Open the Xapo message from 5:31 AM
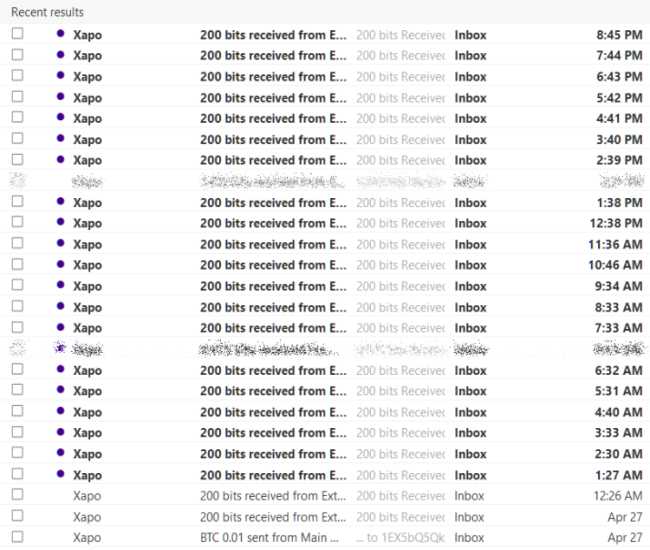Viewport: 650px width, 550px height. tap(273, 391)
